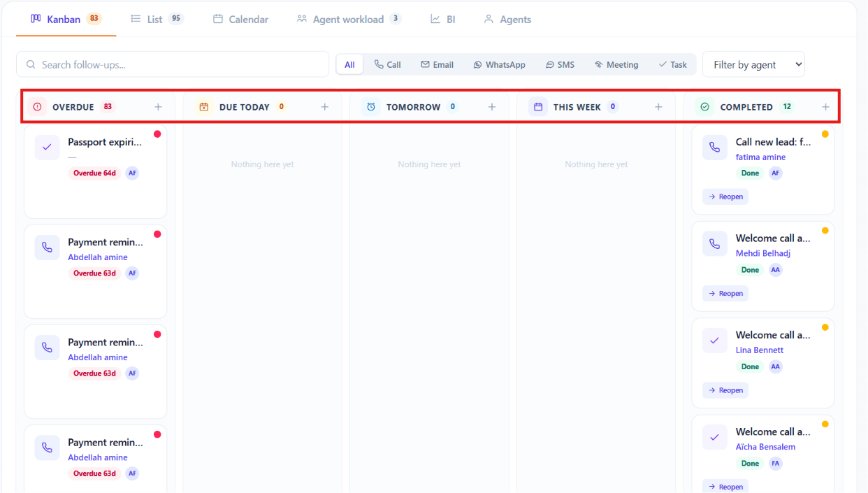Add a card to the Completed column
This screenshot has width=868, height=493.
(825, 107)
